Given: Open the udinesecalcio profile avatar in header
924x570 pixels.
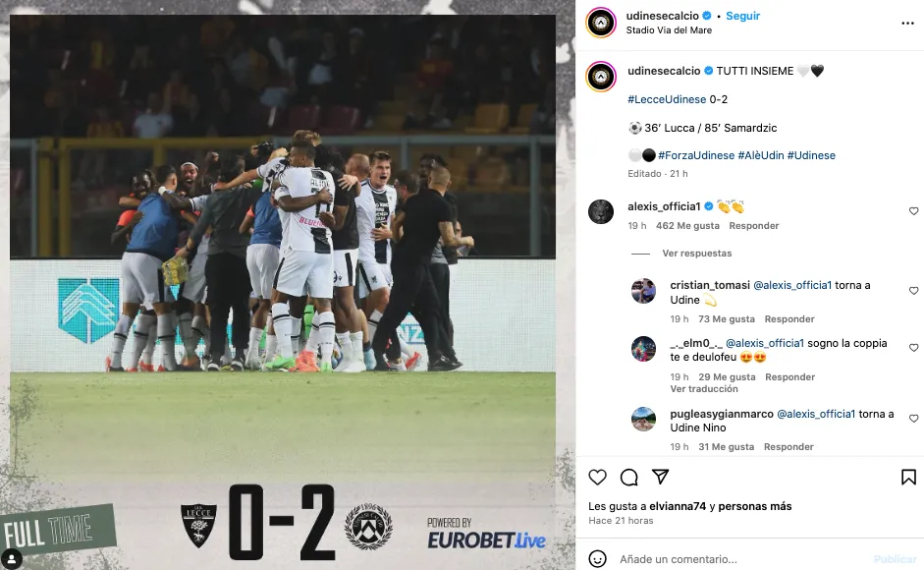Looking at the screenshot, I should (x=601, y=23).
